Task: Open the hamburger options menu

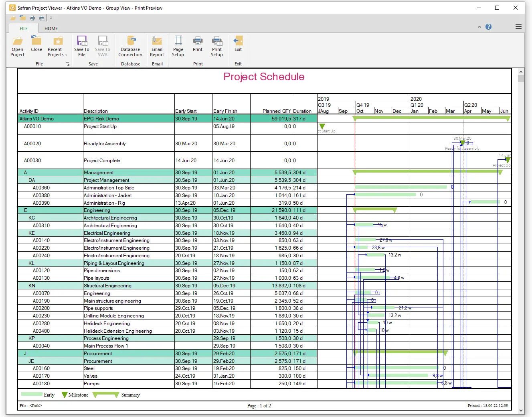Action: point(518,27)
